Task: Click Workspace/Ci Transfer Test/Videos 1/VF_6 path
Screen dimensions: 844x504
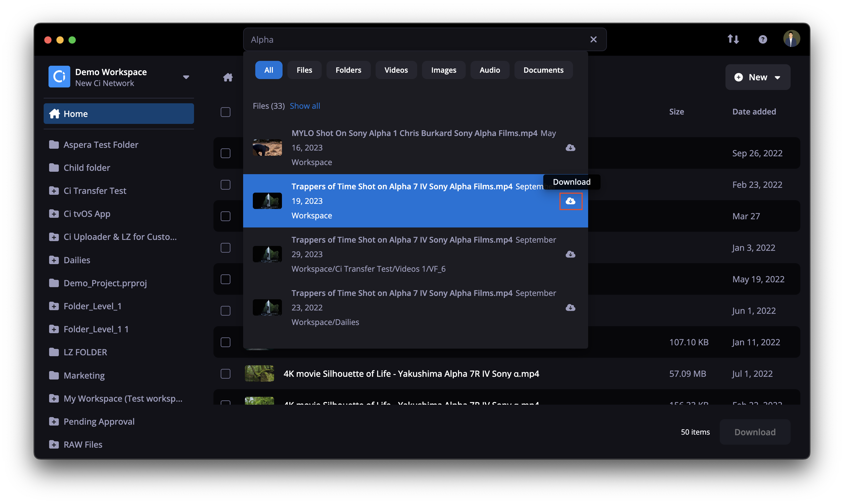Action: (368, 269)
